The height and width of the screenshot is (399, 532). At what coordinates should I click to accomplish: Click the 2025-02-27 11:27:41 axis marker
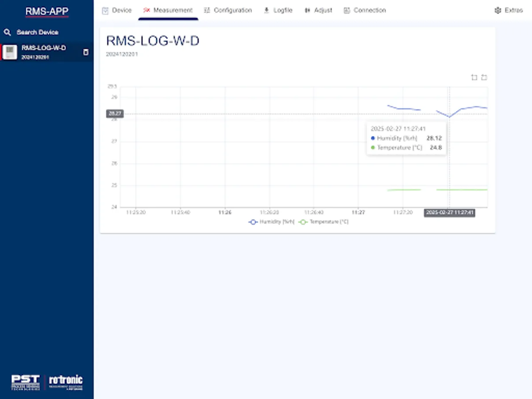pyautogui.click(x=449, y=213)
